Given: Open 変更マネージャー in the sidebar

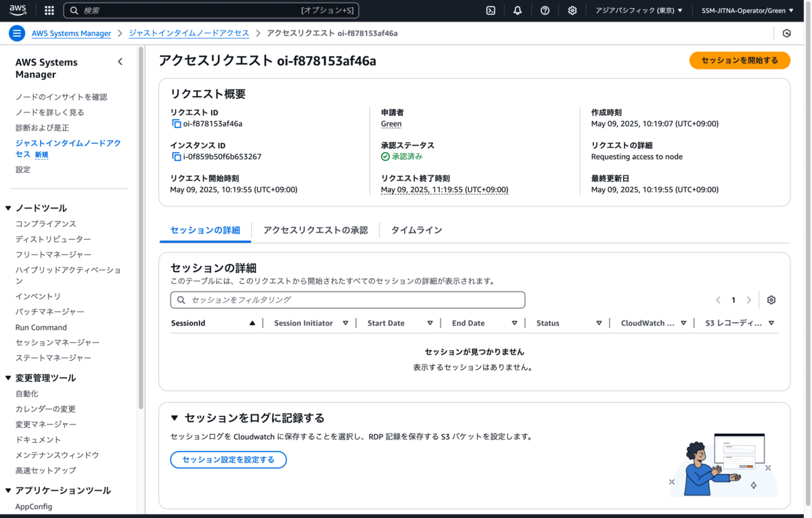Looking at the screenshot, I should click(x=46, y=424).
